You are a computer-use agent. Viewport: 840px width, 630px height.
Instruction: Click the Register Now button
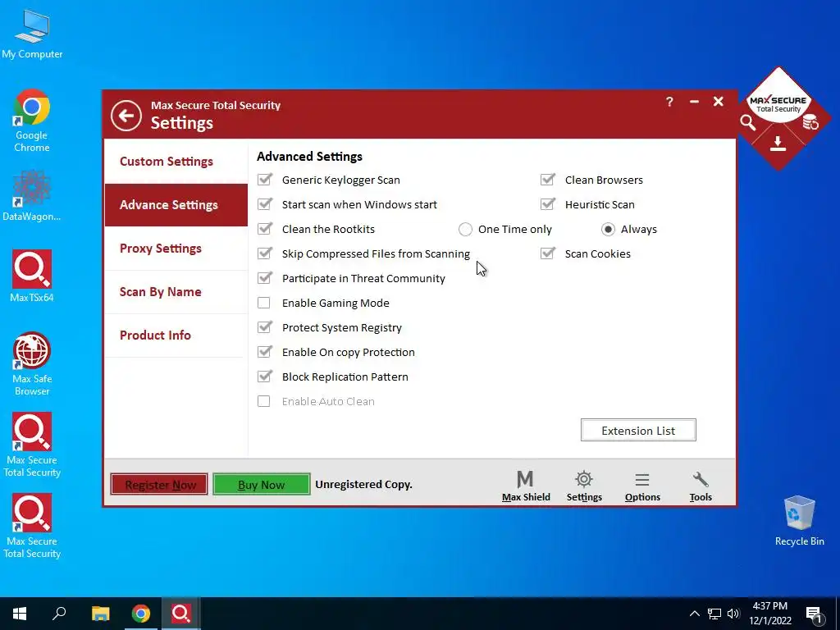159,484
